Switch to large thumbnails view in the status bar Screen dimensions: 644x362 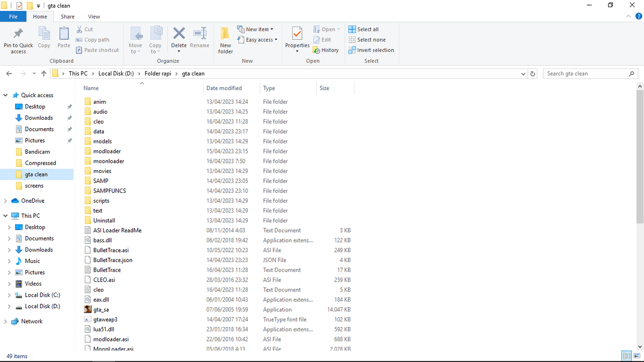[x=637, y=356]
